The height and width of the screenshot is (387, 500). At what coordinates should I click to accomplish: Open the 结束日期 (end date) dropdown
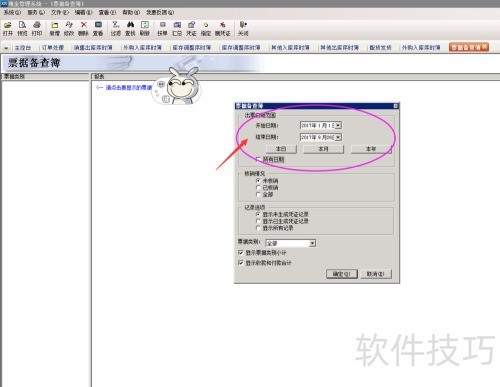(338, 137)
